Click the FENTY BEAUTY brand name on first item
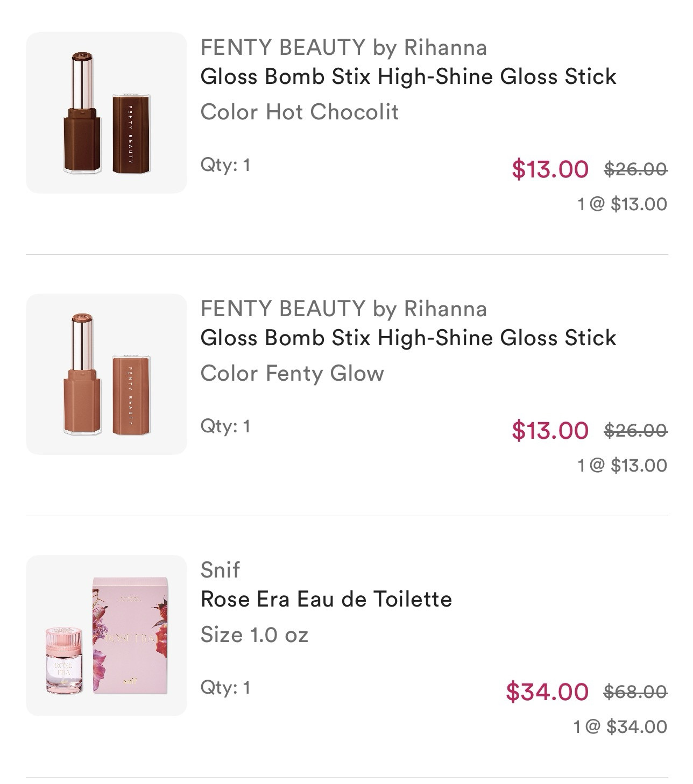This screenshot has height=784, width=693. pyautogui.click(x=344, y=48)
